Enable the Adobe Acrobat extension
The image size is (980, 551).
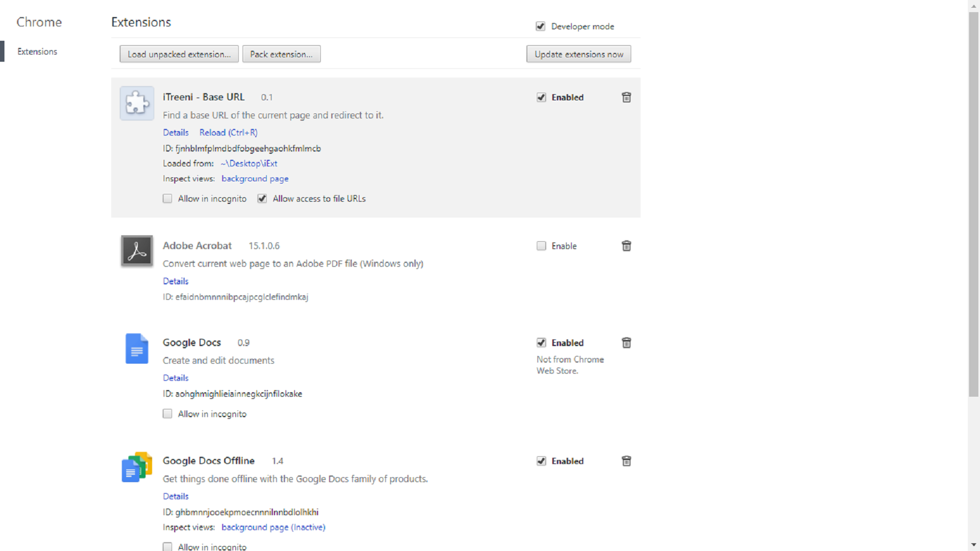(541, 246)
